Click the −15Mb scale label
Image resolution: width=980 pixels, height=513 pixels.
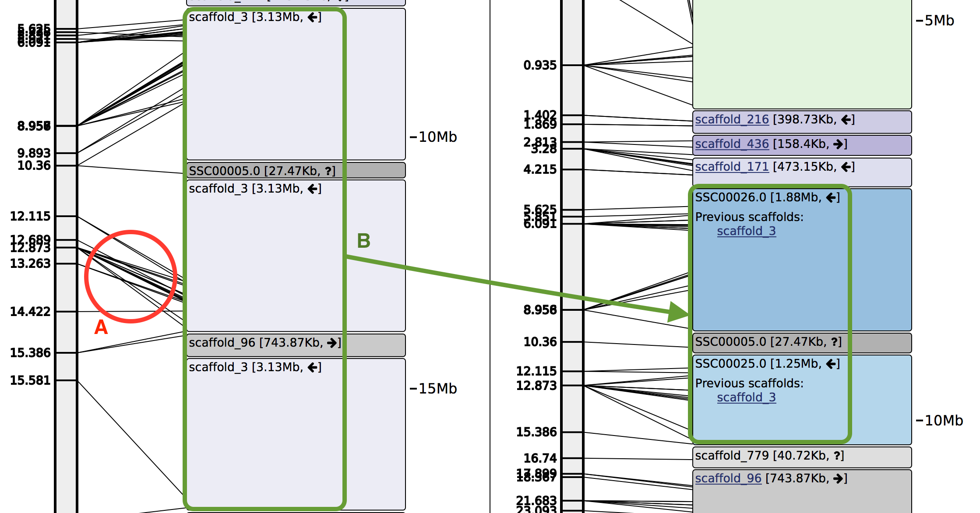[x=434, y=389]
